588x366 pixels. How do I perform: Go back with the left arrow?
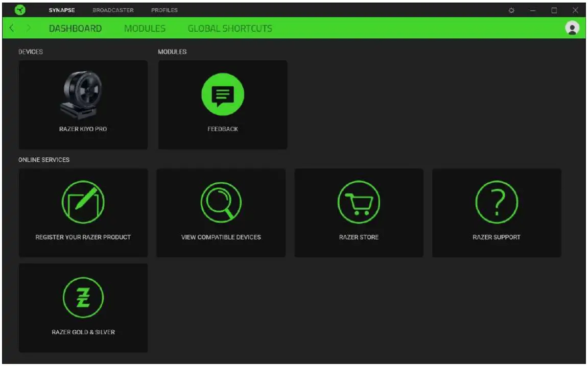(12, 28)
